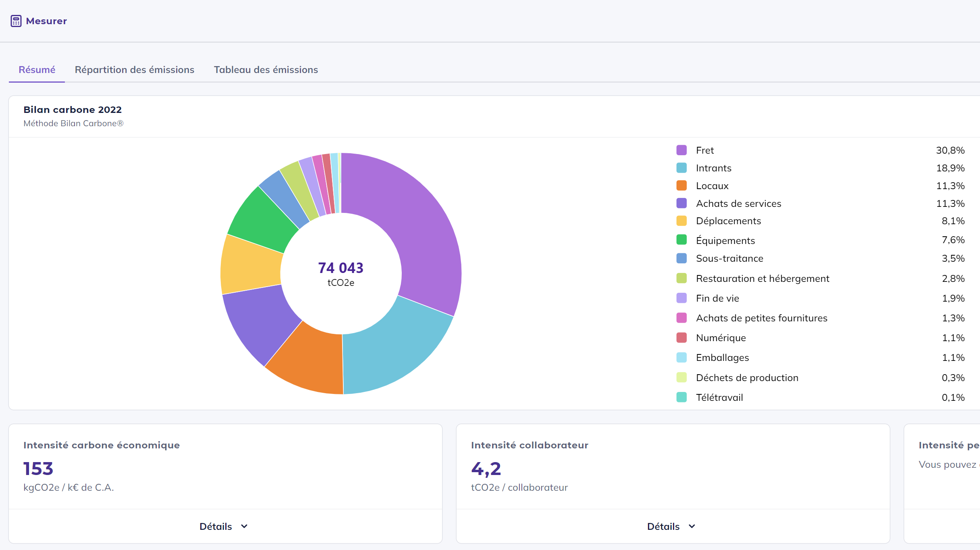The image size is (980, 550).
Task: Click the Intrants blue legend swatch
Action: (681, 168)
